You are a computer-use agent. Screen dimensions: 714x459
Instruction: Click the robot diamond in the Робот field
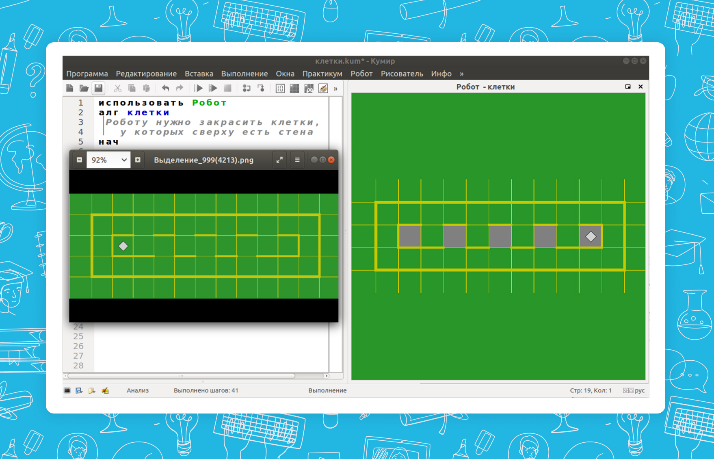tap(591, 236)
